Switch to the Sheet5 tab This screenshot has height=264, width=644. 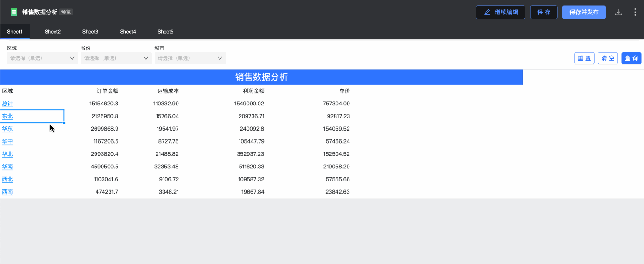tap(165, 32)
